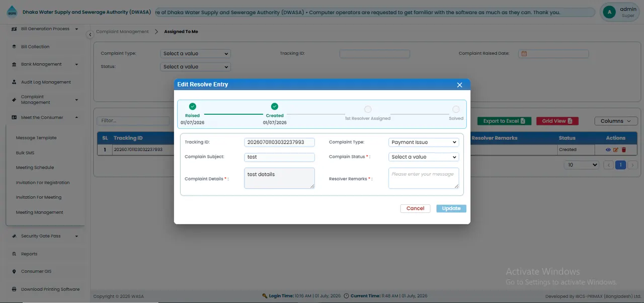
Task: Click the Update button
Action: click(x=451, y=208)
